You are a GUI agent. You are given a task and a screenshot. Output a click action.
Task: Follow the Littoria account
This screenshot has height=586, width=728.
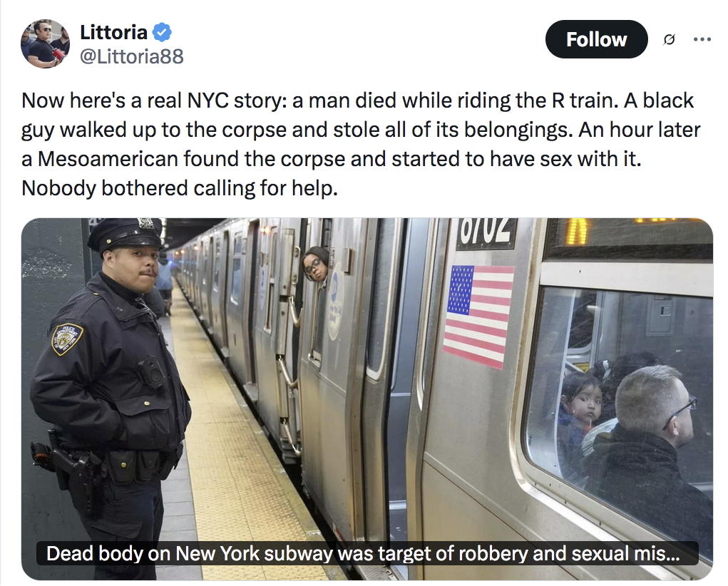596,39
